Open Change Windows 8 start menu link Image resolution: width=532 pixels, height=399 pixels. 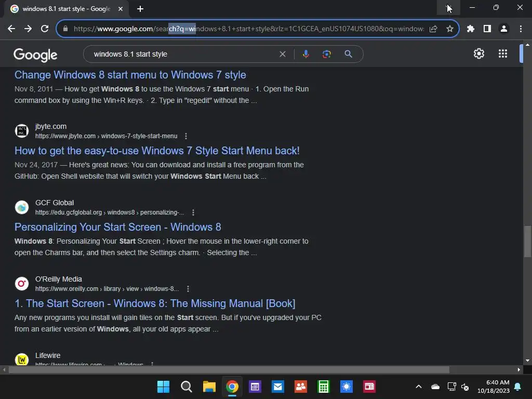(130, 75)
